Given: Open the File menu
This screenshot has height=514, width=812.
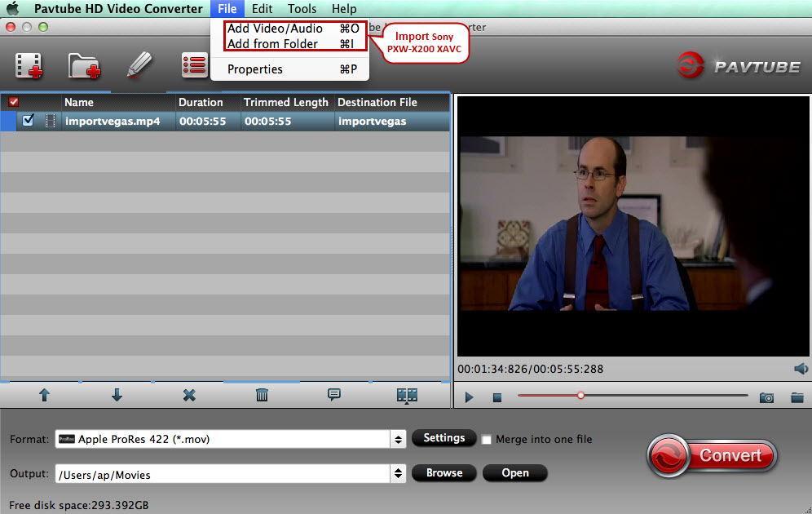Looking at the screenshot, I should coord(227,9).
